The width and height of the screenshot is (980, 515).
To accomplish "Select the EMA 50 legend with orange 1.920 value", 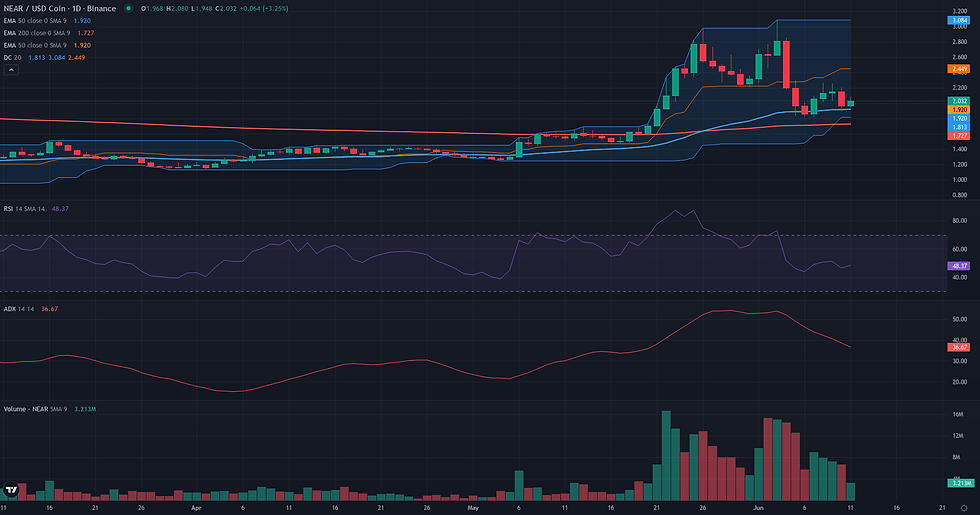I will [x=47, y=45].
